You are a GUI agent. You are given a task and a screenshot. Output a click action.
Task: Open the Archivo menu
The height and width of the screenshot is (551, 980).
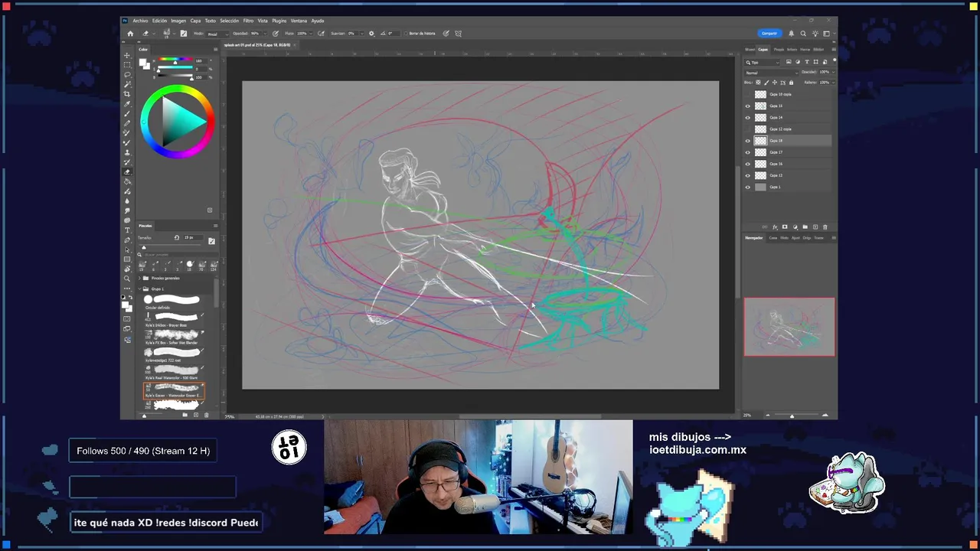140,21
